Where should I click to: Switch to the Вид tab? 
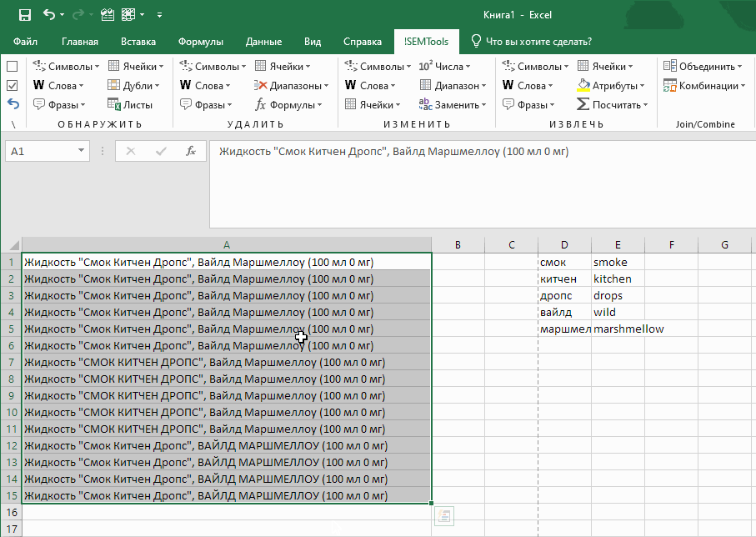coord(313,42)
